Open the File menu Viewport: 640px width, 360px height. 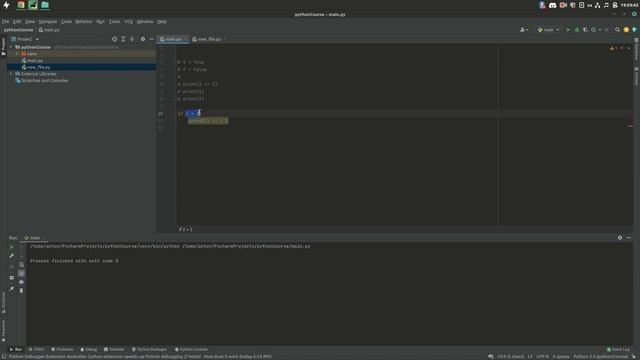click(x=5, y=22)
